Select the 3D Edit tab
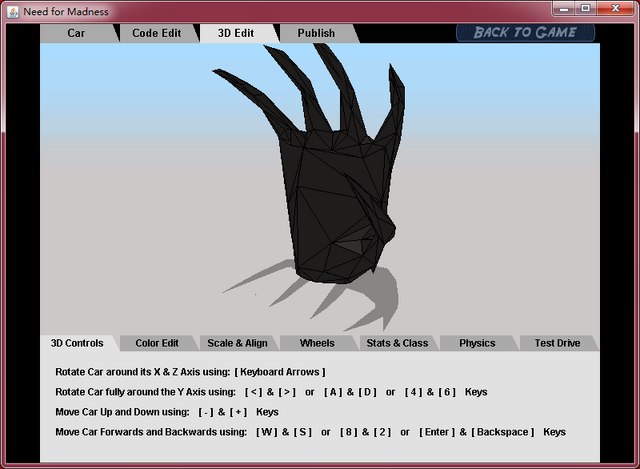 (x=236, y=33)
